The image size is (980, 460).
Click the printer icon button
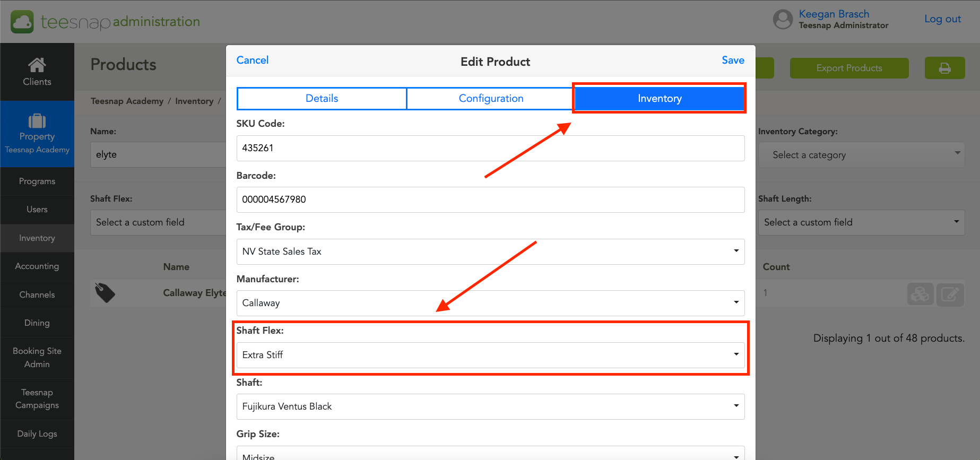[x=944, y=68]
